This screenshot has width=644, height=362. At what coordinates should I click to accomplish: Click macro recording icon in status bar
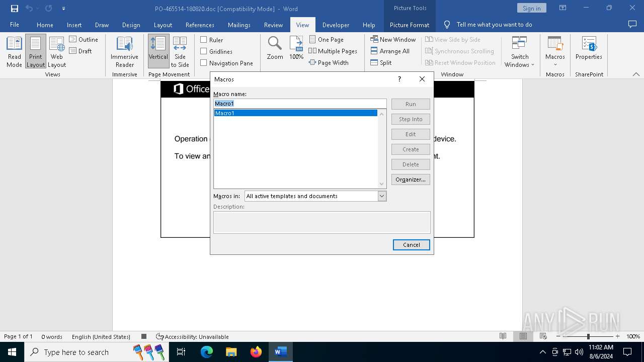tap(144, 336)
